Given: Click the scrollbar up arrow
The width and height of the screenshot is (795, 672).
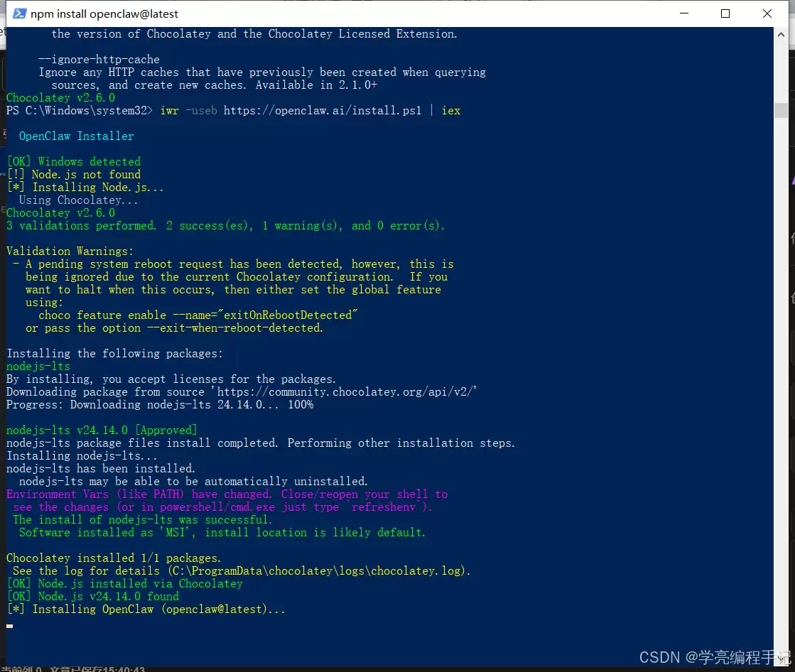Looking at the screenshot, I should [781, 34].
